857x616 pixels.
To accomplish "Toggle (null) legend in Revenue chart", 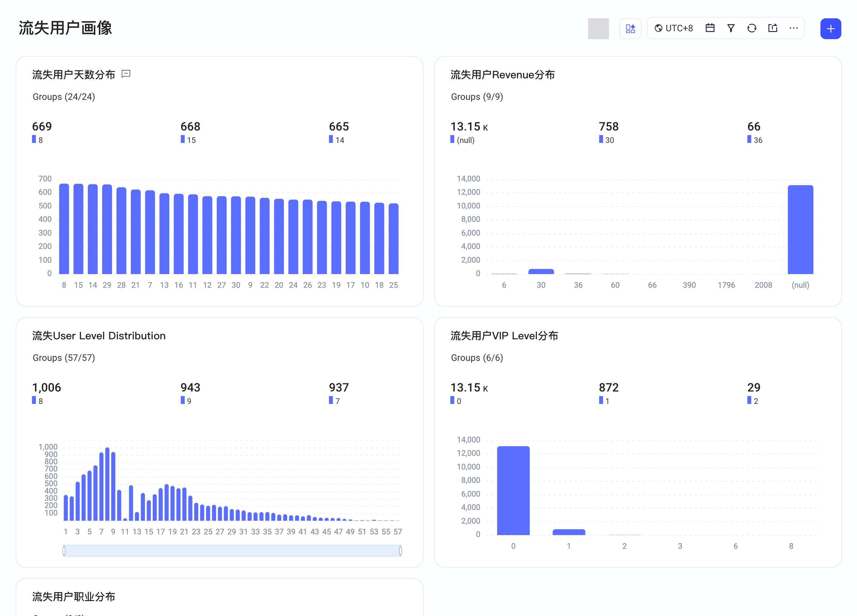I will (462, 140).
